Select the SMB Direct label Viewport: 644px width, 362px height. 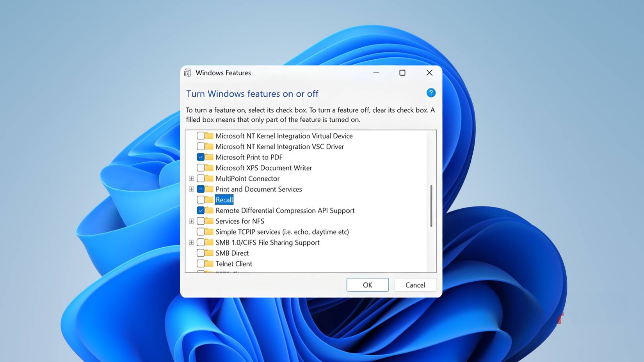[x=232, y=253]
